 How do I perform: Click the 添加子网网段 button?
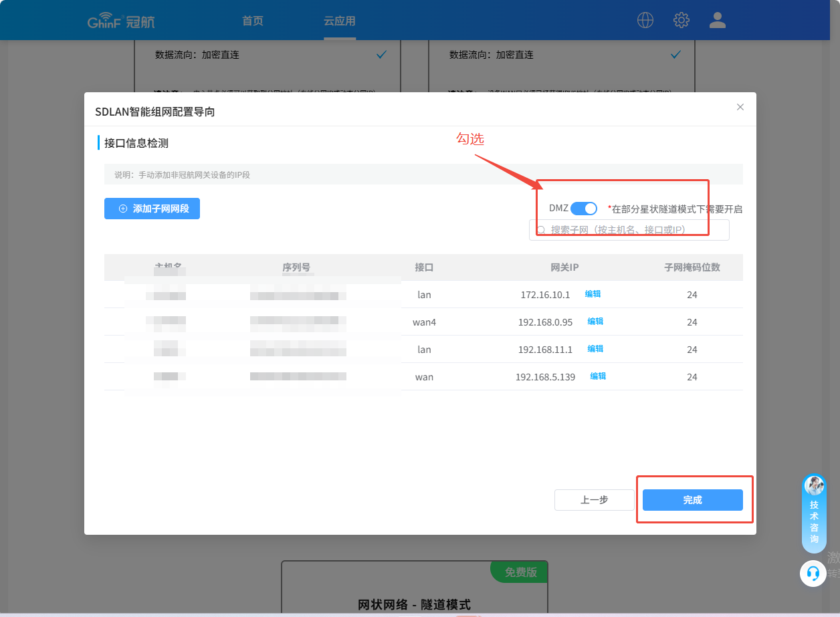pos(152,209)
